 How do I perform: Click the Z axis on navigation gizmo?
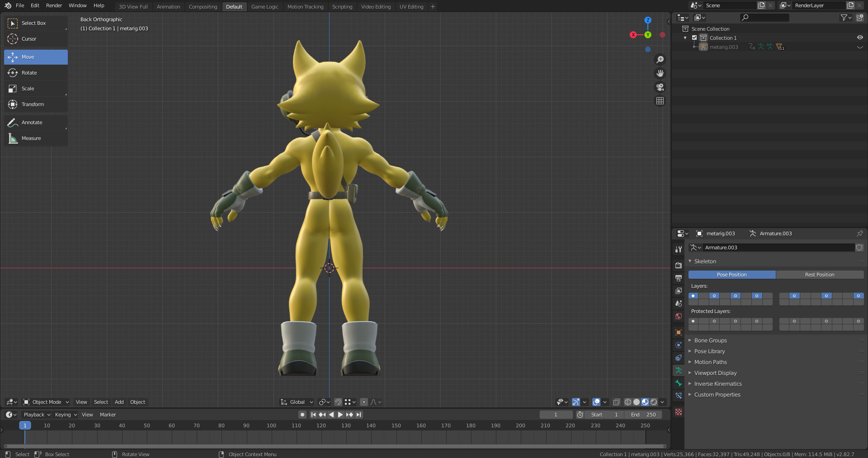pyautogui.click(x=648, y=20)
